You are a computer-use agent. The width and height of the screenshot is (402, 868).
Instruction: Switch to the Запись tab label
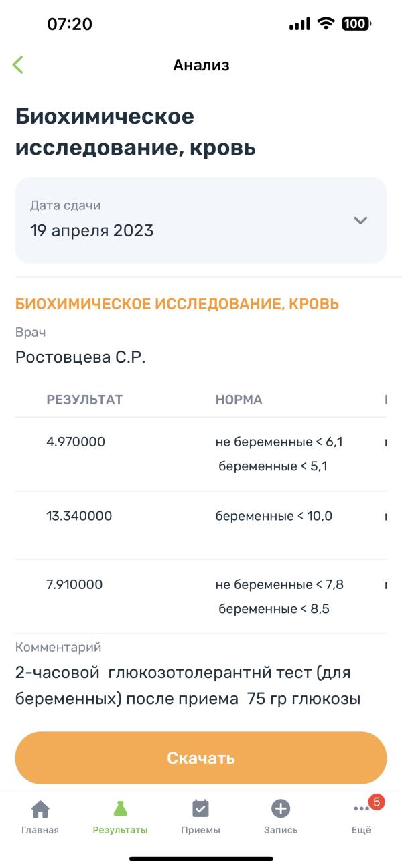[x=281, y=830]
